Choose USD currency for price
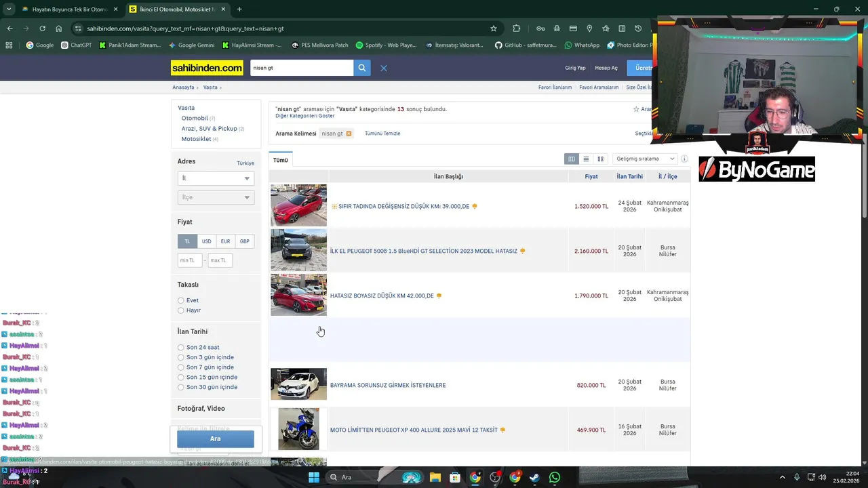 tap(206, 241)
